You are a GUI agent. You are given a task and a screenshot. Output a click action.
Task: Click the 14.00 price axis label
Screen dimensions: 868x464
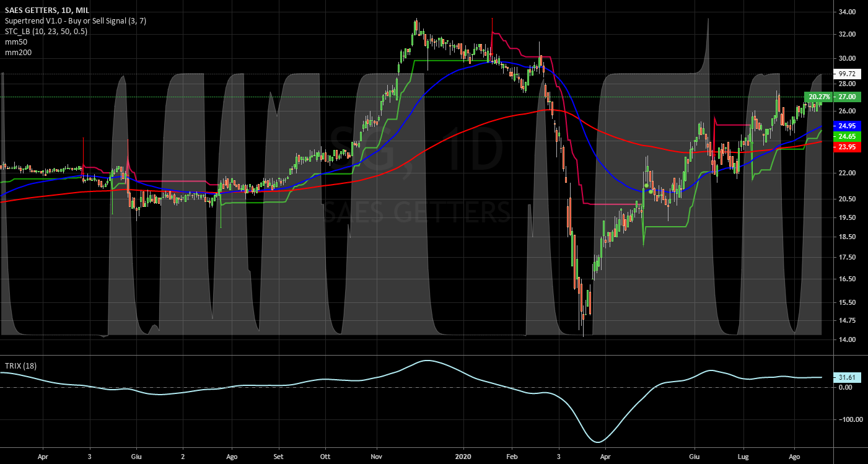point(847,339)
